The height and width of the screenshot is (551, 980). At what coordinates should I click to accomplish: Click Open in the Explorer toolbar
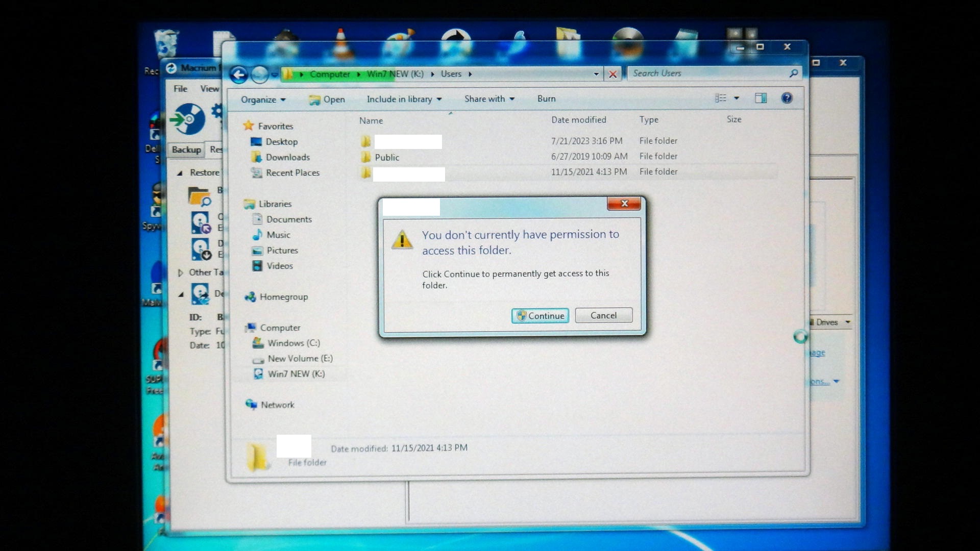(x=327, y=99)
